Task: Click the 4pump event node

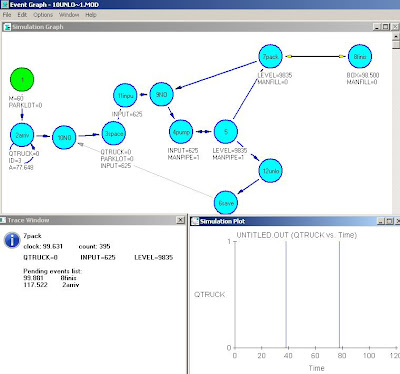Action: coord(181,132)
